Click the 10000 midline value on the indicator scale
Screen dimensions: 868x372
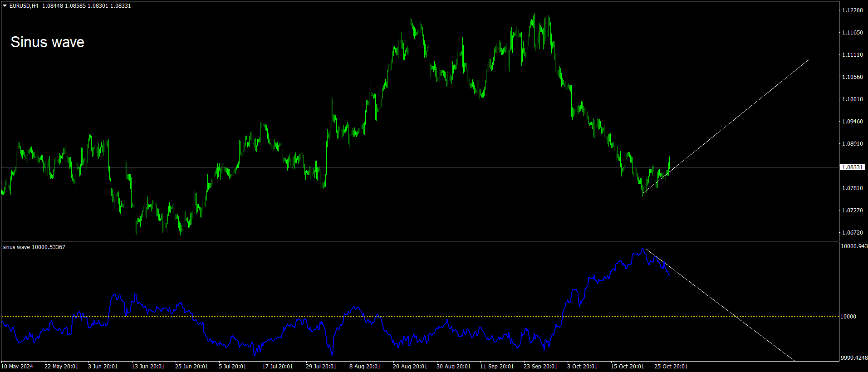(x=848, y=317)
